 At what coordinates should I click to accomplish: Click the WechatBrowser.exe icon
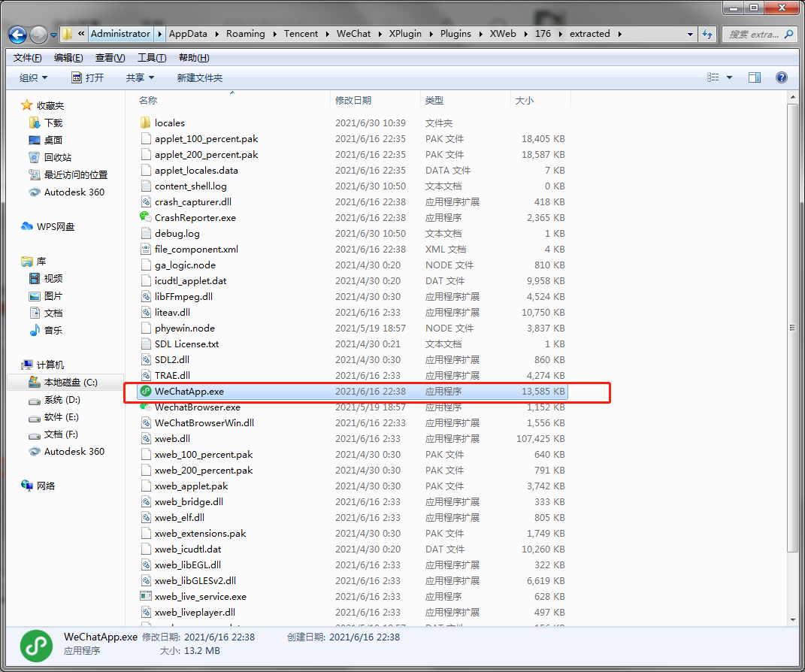(x=145, y=407)
